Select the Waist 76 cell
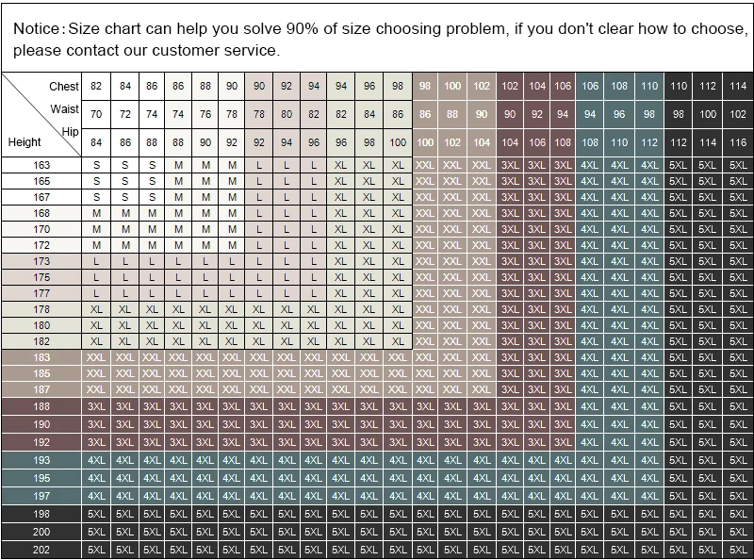Image resolution: width=754 pixels, height=560 pixels. click(x=205, y=114)
